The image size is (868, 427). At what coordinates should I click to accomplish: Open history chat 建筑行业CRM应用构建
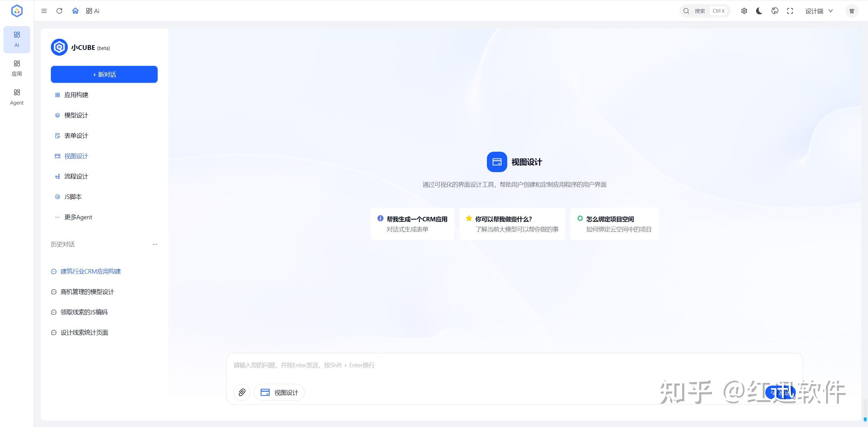[91, 272]
